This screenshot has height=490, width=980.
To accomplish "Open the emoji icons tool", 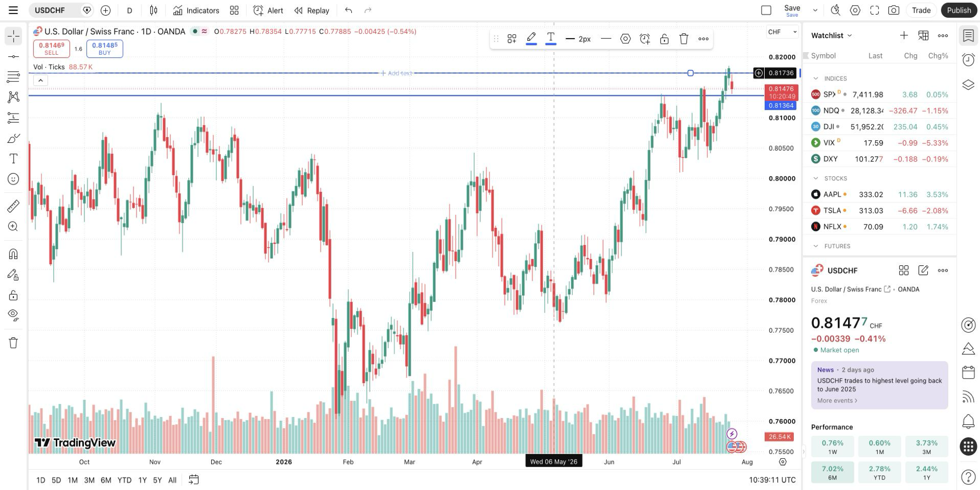I will 14,179.
